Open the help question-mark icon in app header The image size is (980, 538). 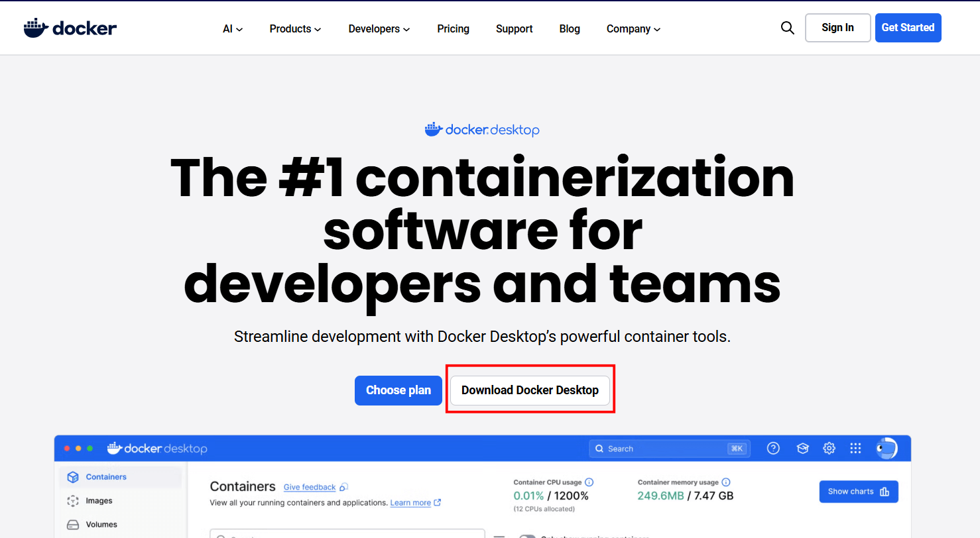[773, 449]
